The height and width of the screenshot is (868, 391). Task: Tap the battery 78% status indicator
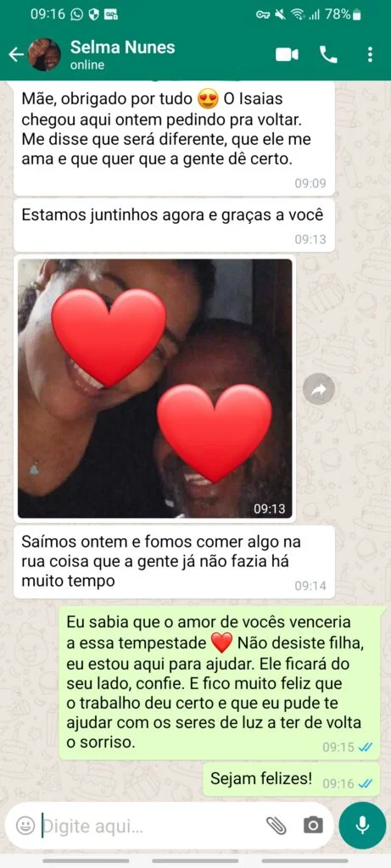point(344,15)
